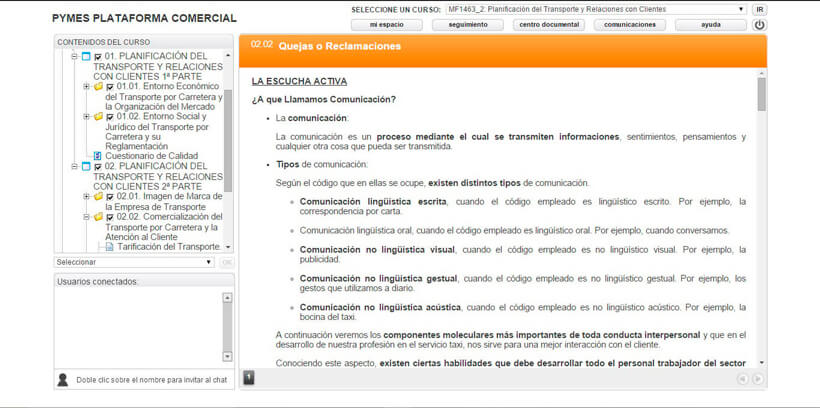This screenshot has width=820, height=408.
Task: Click 'Comunicación no lingüística acústica' bold text
Action: (380, 307)
